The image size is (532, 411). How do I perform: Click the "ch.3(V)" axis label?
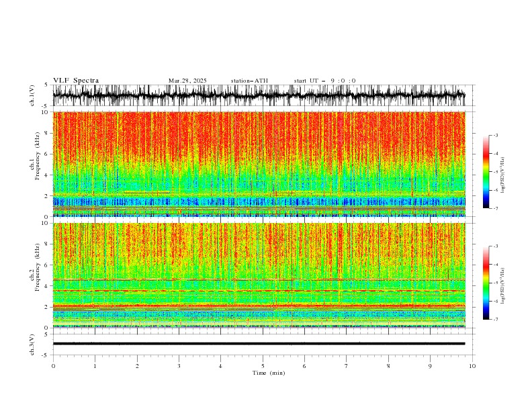pos(32,345)
